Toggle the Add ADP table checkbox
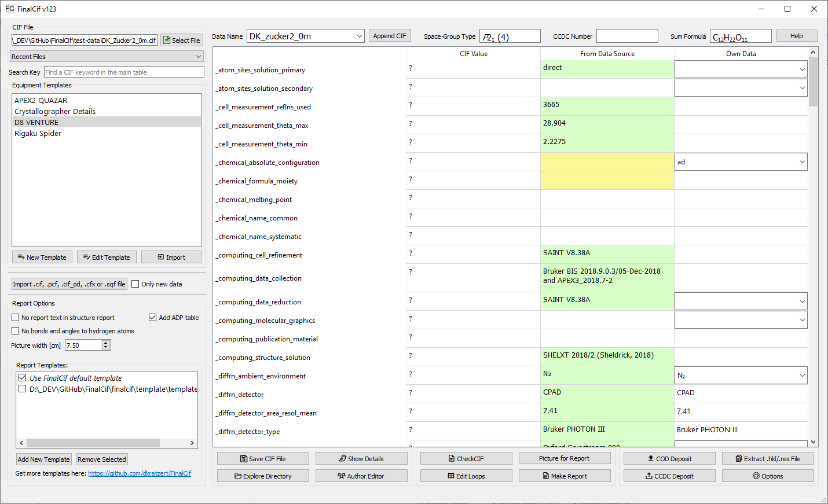This screenshot has width=828, height=504. 153,318
